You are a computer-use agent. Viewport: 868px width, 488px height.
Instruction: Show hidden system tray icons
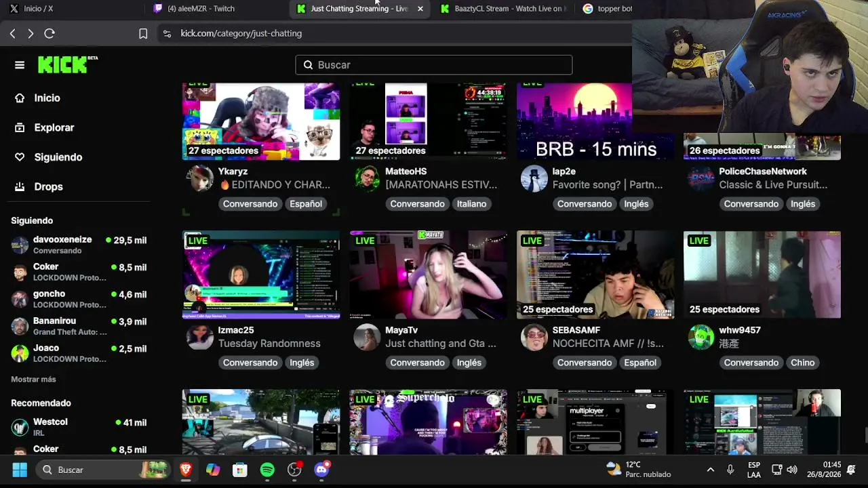pos(711,470)
